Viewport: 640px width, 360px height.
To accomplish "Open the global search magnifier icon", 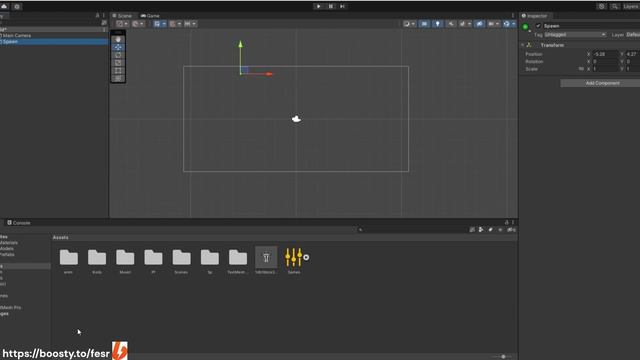I will [x=614, y=6].
